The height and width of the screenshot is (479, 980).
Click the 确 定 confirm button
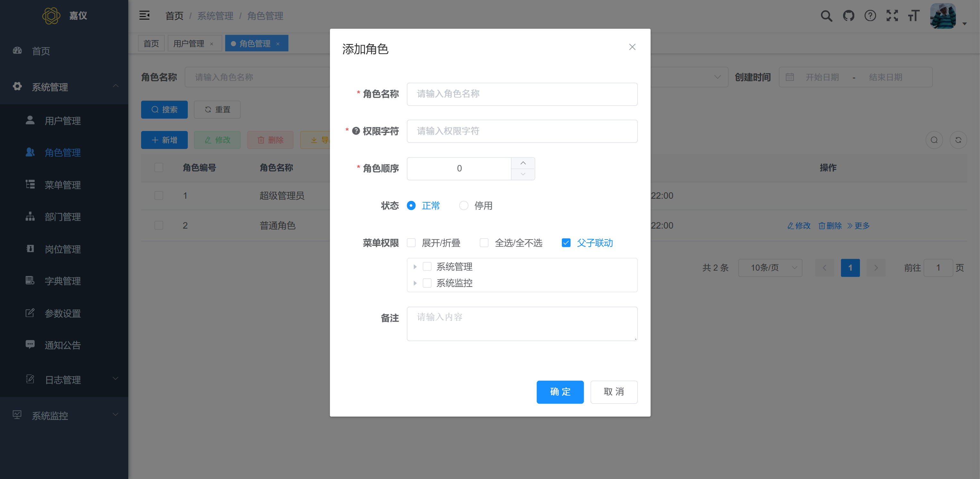pyautogui.click(x=560, y=392)
